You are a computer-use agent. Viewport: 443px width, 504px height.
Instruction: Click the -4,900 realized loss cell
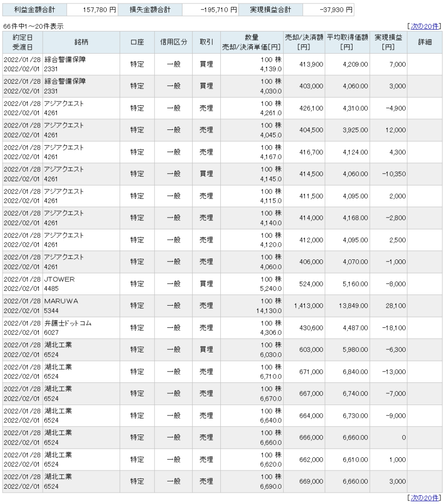[388, 108]
